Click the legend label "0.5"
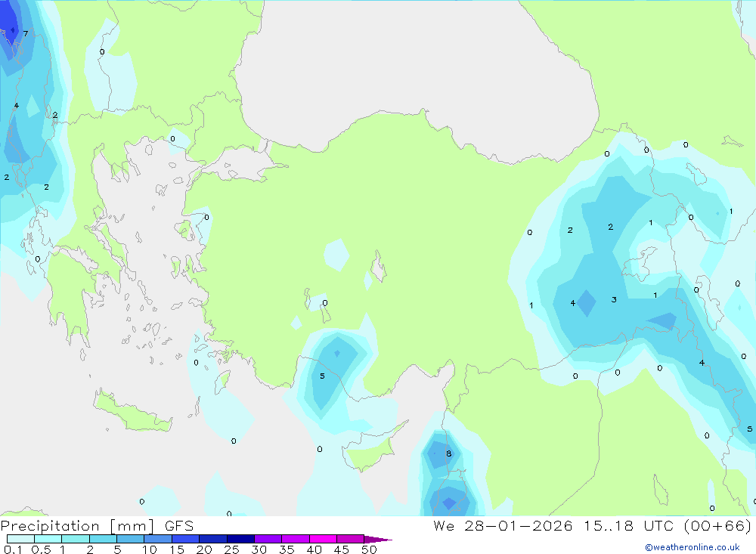 tap(41, 549)
